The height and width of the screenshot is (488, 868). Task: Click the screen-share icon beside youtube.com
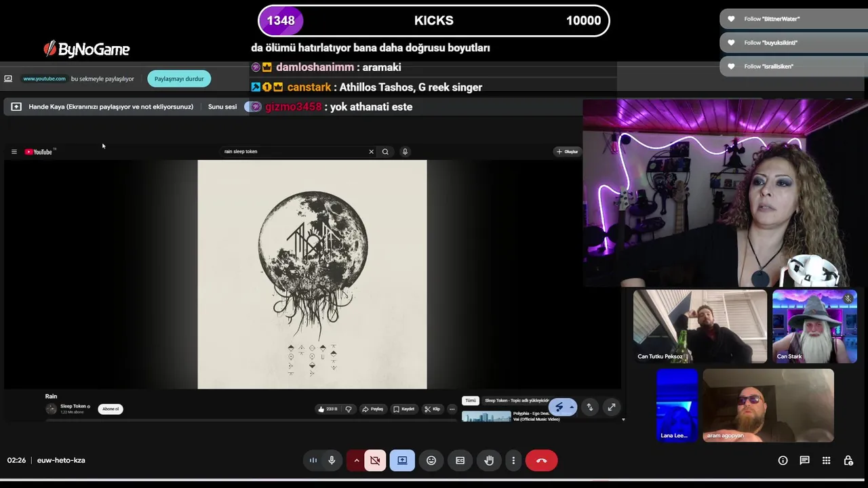click(8, 79)
